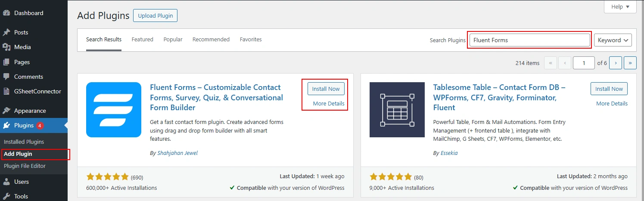Image resolution: width=644 pixels, height=201 pixels.
Task: Click the Users person icon
Action: click(6, 182)
